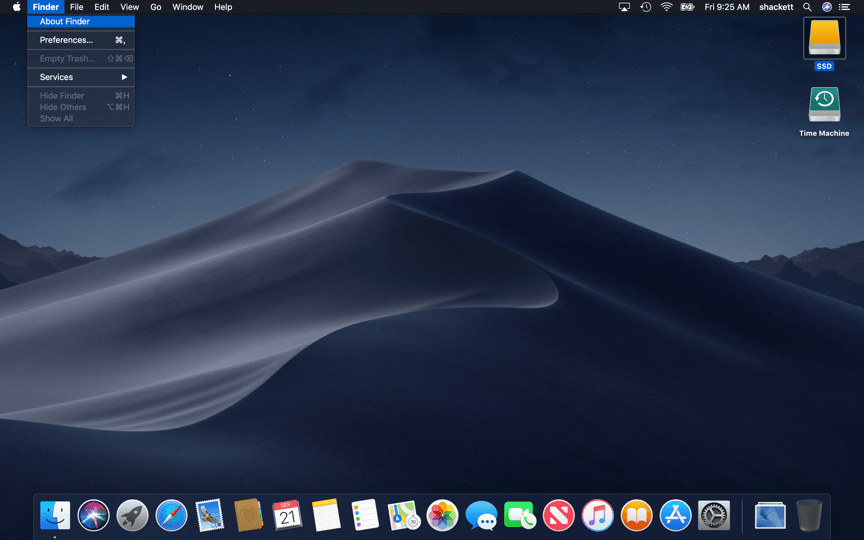Click the AirPlay display menu bar icon
864x540 pixels.
624,7
